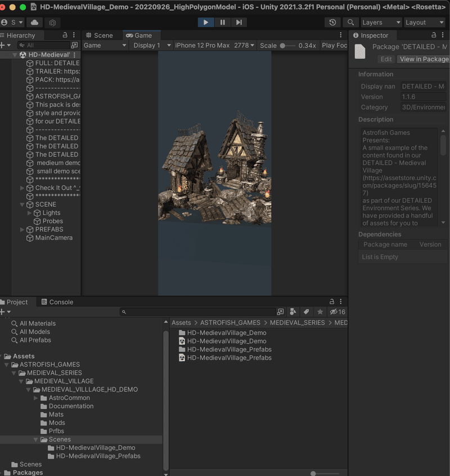
Task: Open Undo History icon
Action: tap(332, 22)
